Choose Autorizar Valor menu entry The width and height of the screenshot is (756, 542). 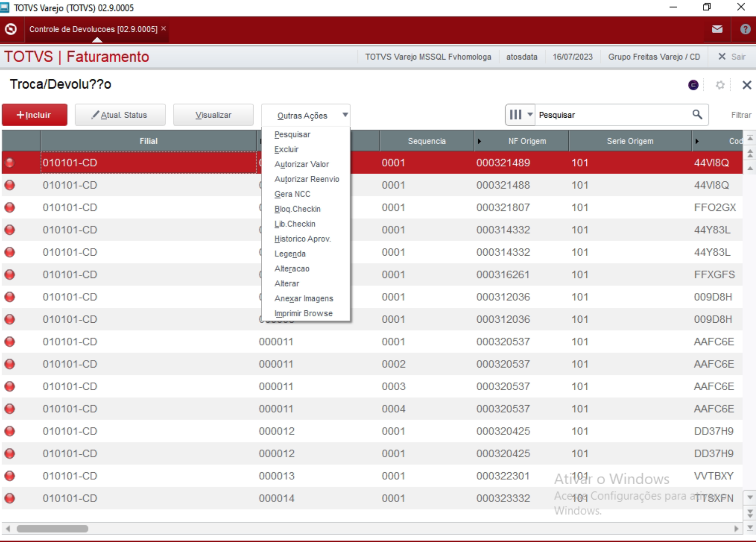(x=302, y=164)
